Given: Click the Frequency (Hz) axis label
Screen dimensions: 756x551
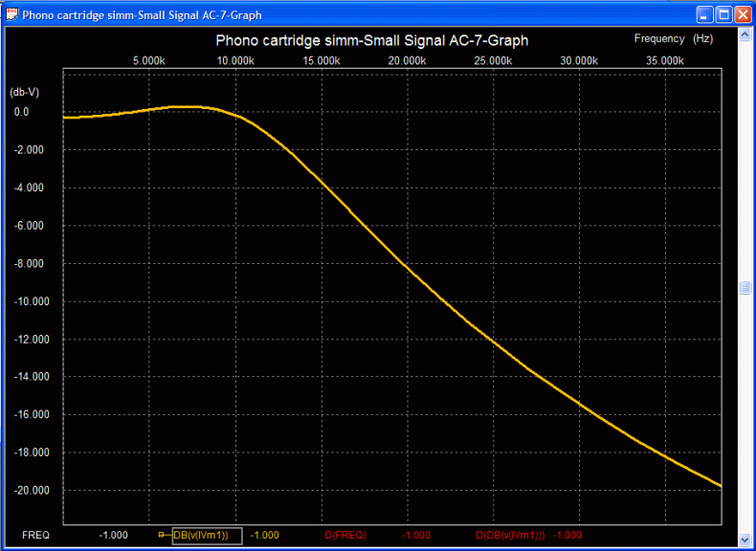Looking at the screenshot, I should click(x=673, y=38).
